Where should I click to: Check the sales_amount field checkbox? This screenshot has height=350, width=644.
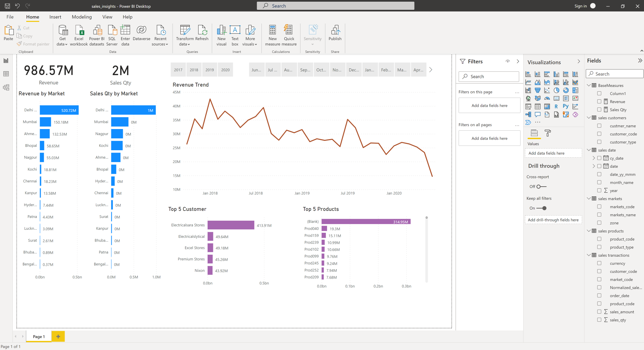click(599, 312)
